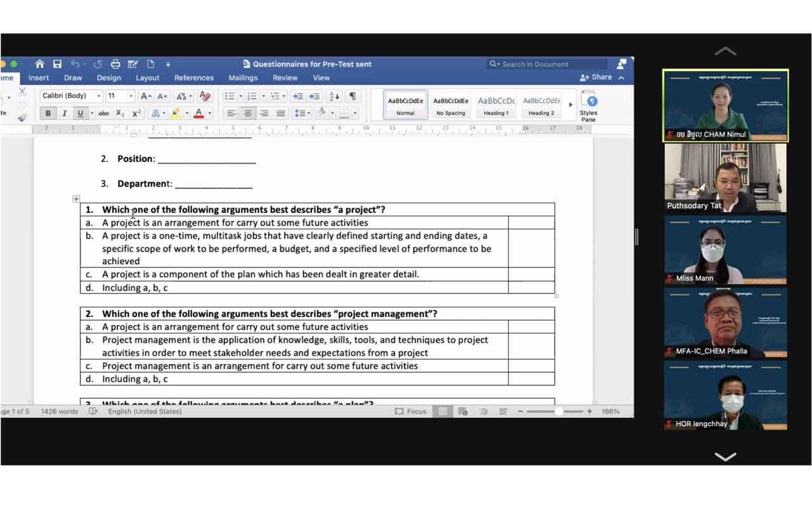Toggle Underline formatting
This screenshot has height=508, width=812.
(x=80, y=114)
